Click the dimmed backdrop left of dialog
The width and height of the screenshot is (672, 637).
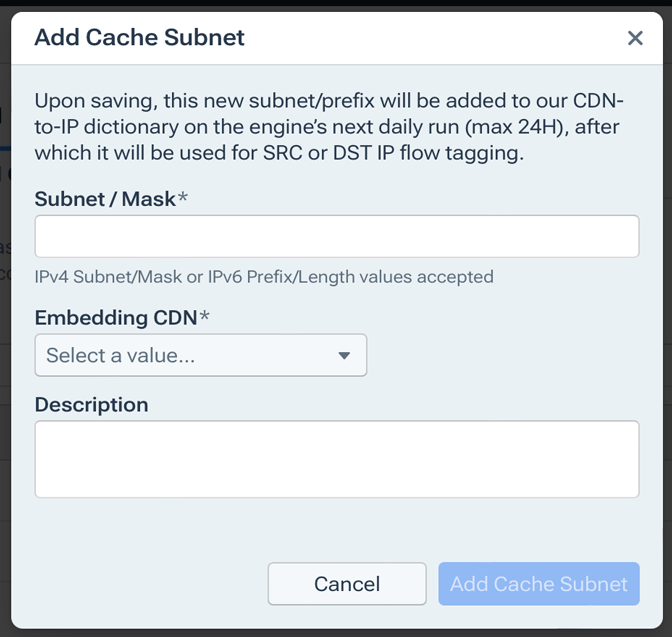pos(4,300)
